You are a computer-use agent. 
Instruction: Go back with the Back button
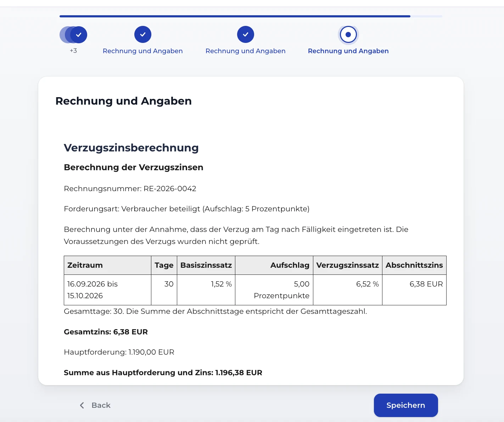coord(95,405)
